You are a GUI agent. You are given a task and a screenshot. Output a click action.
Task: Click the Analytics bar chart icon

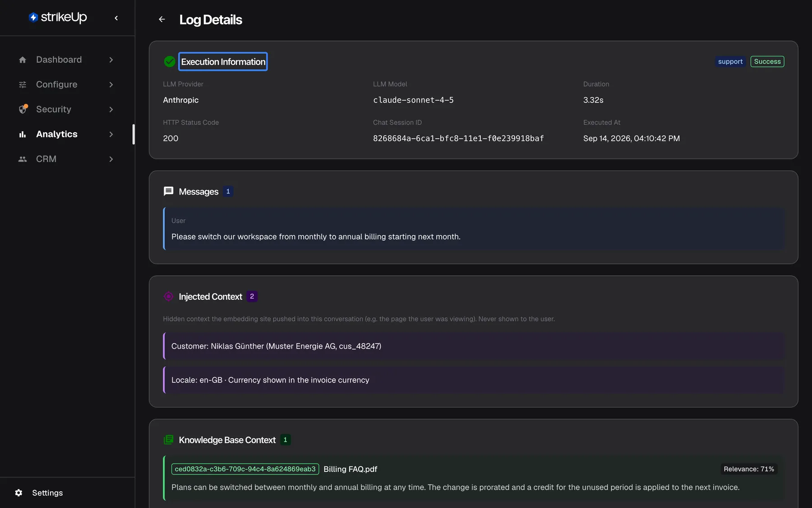pyautogui.click(x=23, y=134)
